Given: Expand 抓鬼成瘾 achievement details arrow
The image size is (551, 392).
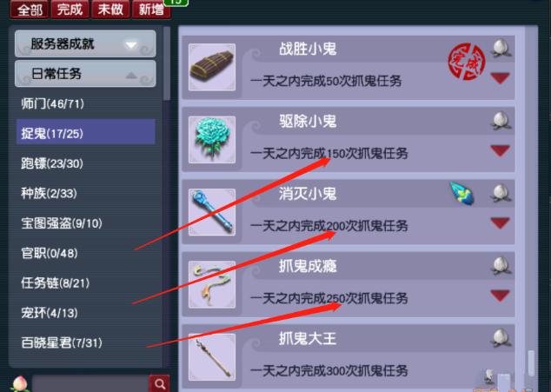Looking at the screenshot, I should [500, 296].
